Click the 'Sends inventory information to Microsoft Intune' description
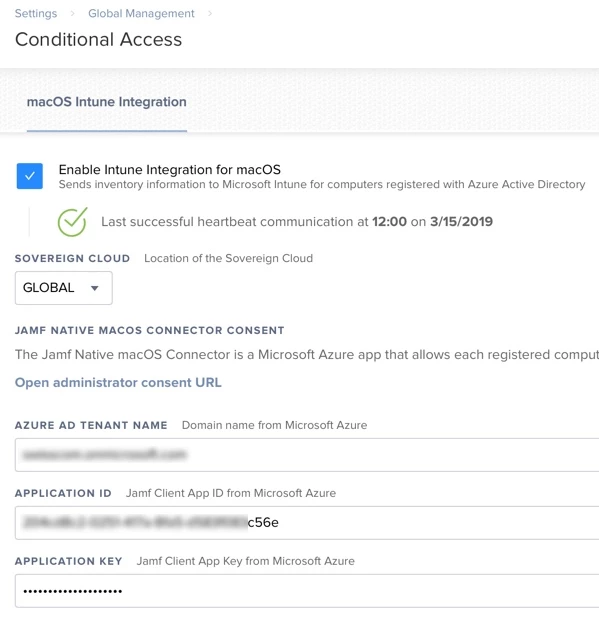The image size is (599, 621). point(322,185)
